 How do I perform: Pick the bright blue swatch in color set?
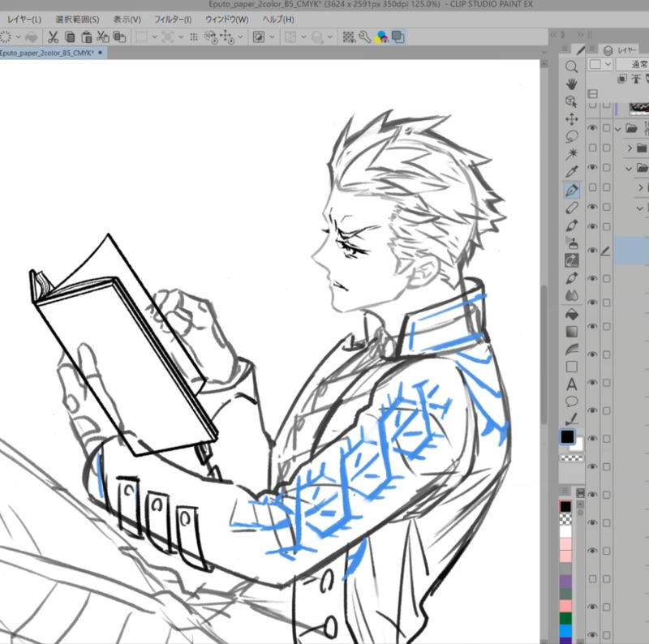[x=565, y=630]
